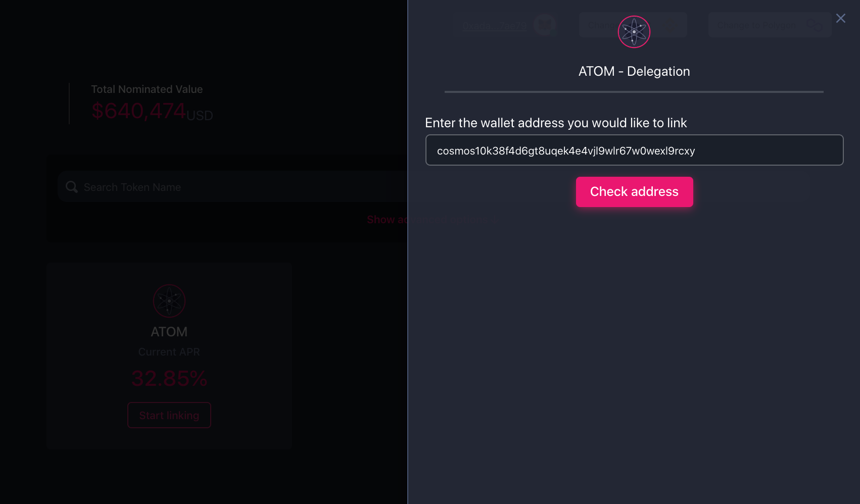Image resolution: width=860 pixels, height=504 pixels.
Task: Click the $640,474 nominated value
Action: pyautogui.click(x=139, y=111)
